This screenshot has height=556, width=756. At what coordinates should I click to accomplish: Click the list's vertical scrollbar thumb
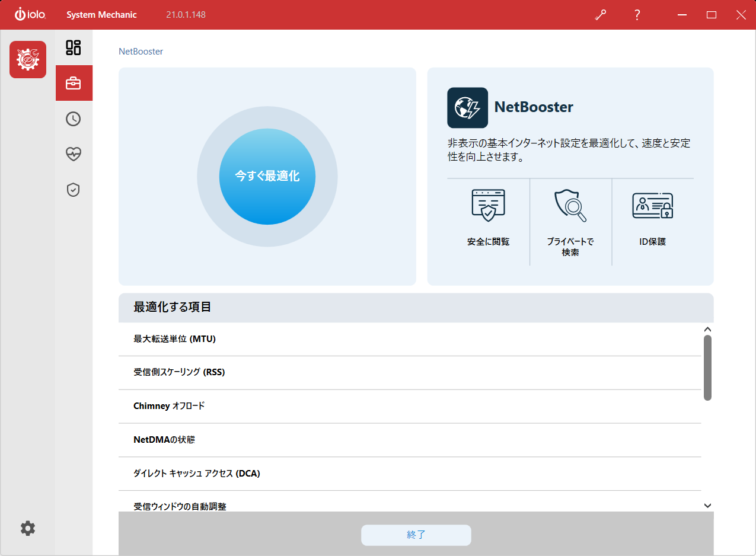pos(707,368)
